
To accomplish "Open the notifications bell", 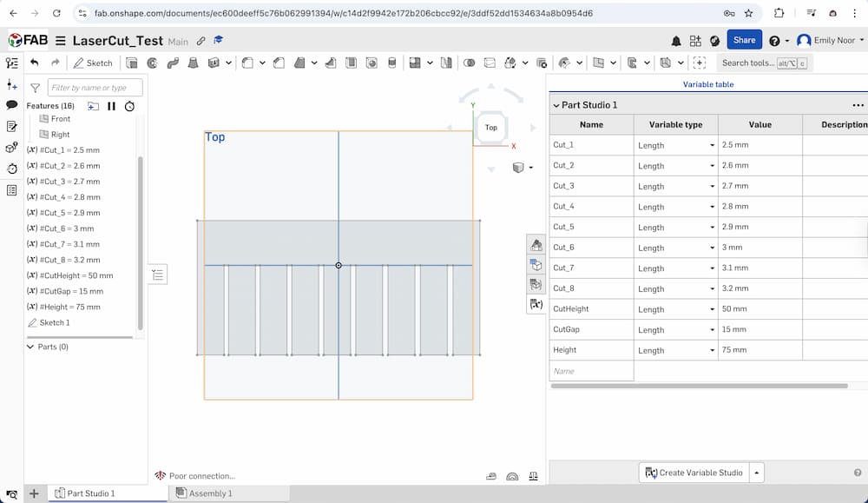I will 676,41.
